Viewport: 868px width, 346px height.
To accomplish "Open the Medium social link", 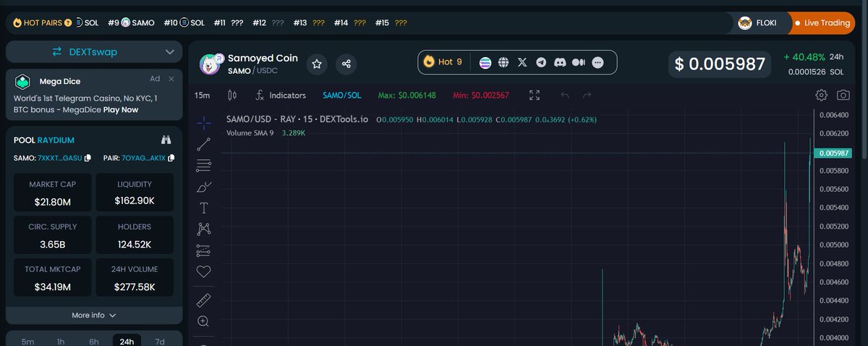I will point(579,62).
